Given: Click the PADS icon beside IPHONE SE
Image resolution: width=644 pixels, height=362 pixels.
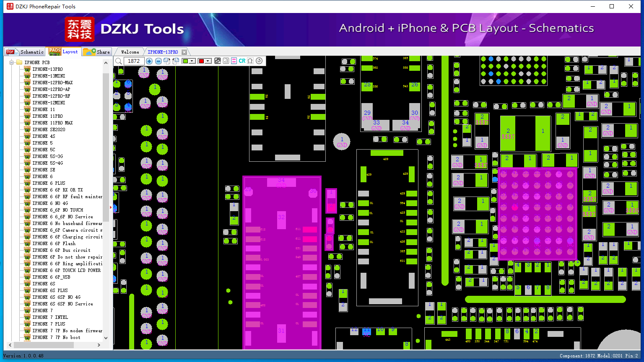Looking at the screenshot, I should coord(27,170).
